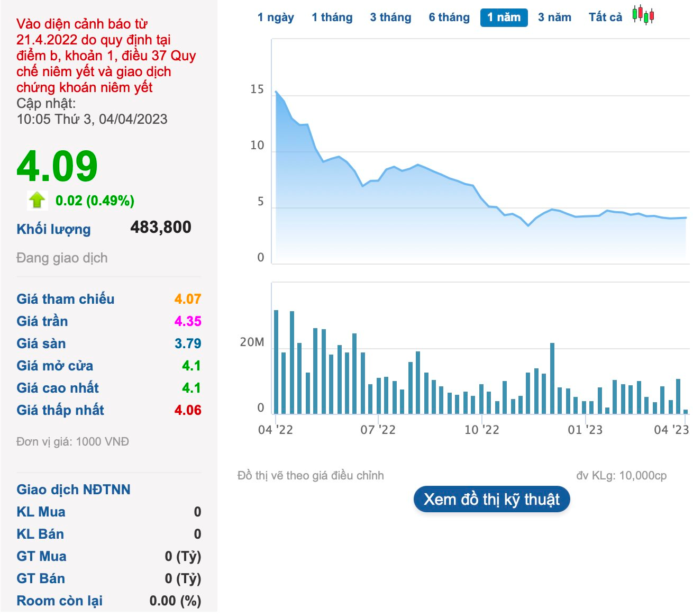Screen dimensions: 693x616
Task: Click the 'Đang giao dịch' status text
Action: point(62,258)
